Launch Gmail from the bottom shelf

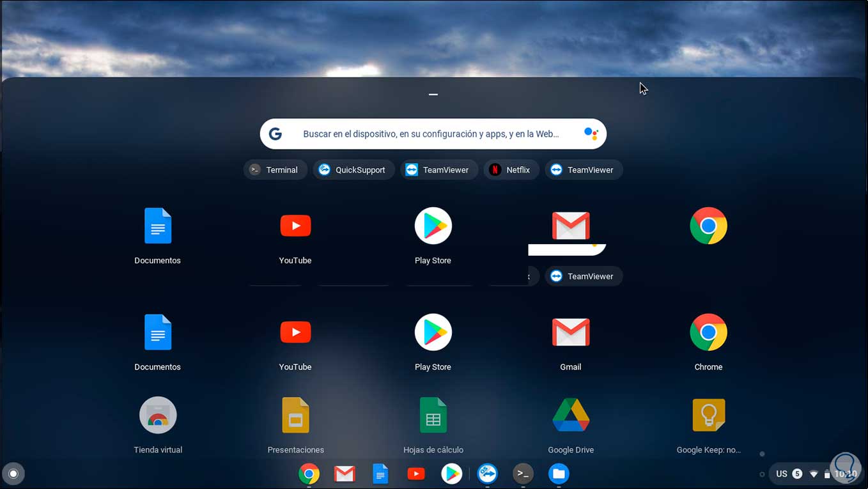[345, 474]
